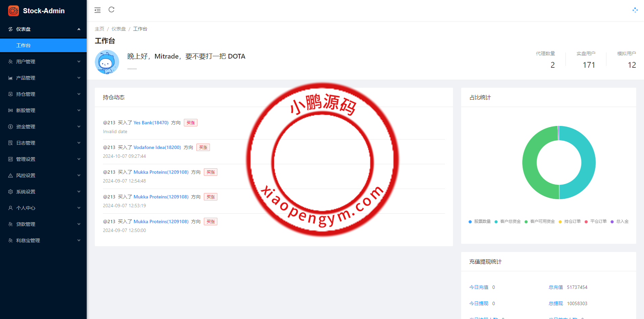Screen dimensions: 644x319
Task: Collapse the 仪表盘 menu section
Action: pos(43,29)
